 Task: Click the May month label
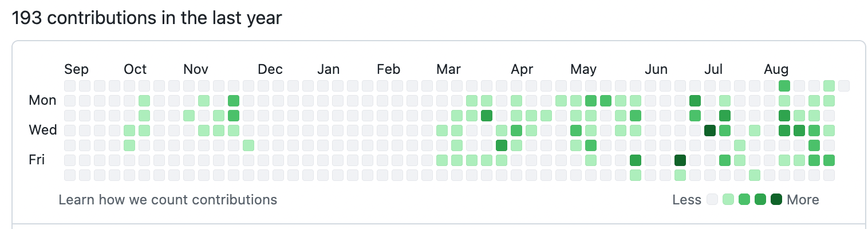tap(583, 70)
